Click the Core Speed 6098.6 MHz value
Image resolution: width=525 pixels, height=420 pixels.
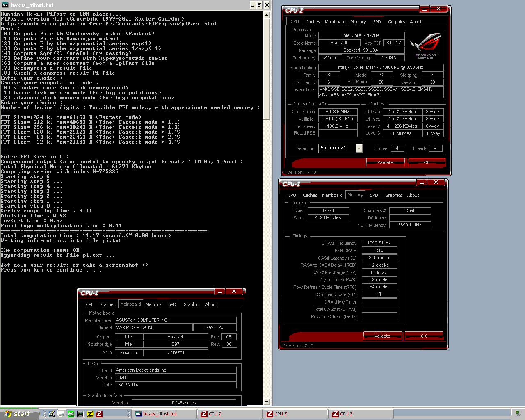[338, 112]
